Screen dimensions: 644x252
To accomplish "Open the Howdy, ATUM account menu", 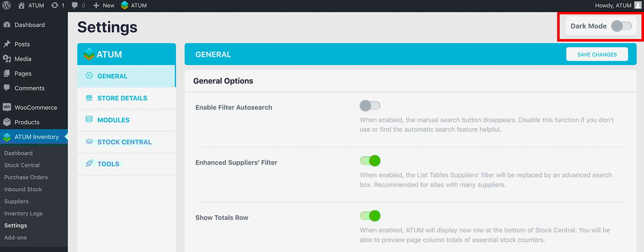I will (x=613, y=6).
